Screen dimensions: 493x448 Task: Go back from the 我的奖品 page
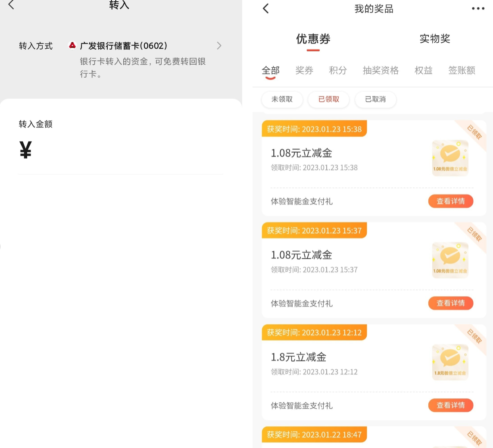point(266,9)
